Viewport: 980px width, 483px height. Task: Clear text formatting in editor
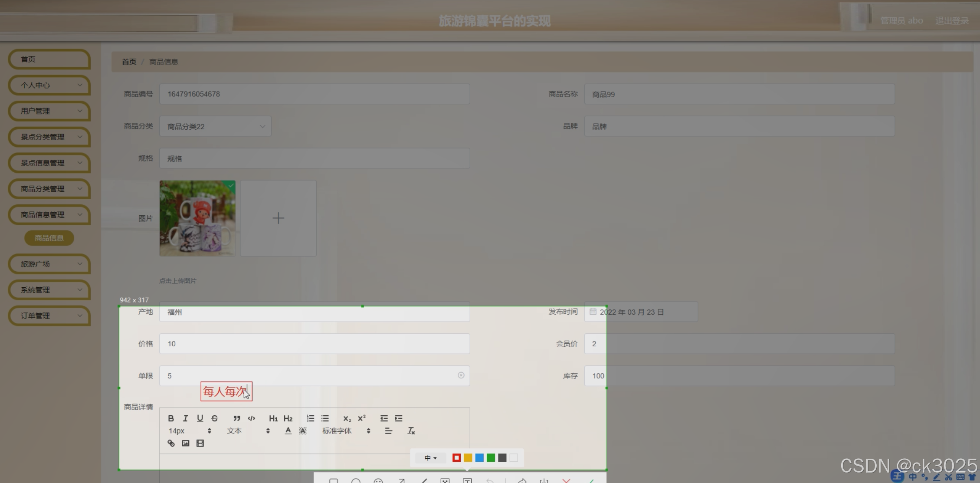(411, 431)
